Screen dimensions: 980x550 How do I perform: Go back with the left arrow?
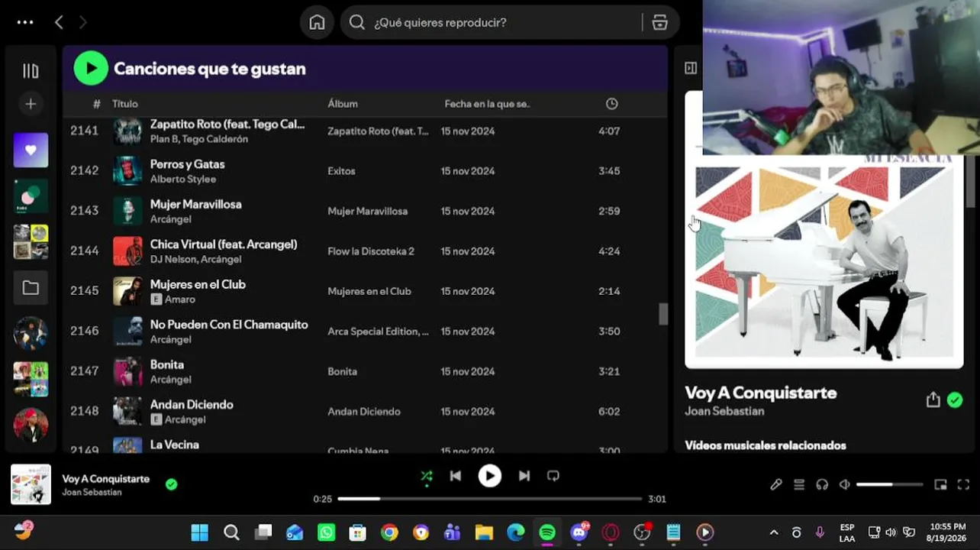pos(59,22)
